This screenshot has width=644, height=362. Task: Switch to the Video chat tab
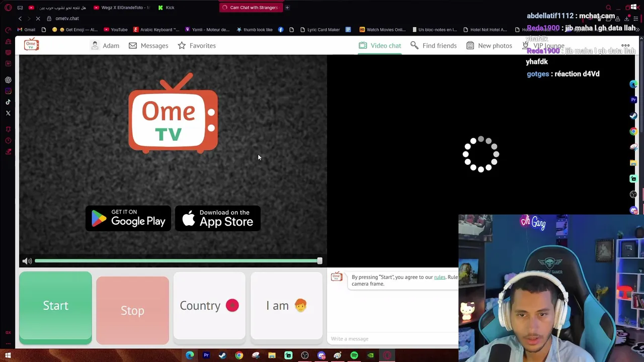click(380, 45)
